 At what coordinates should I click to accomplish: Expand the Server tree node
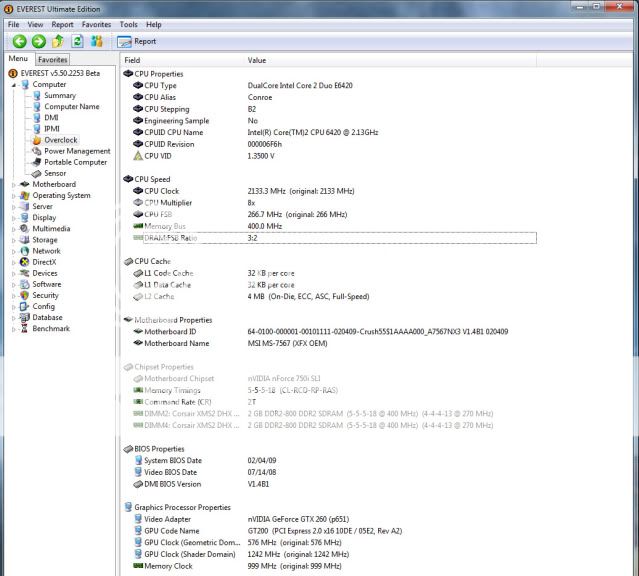14,207
